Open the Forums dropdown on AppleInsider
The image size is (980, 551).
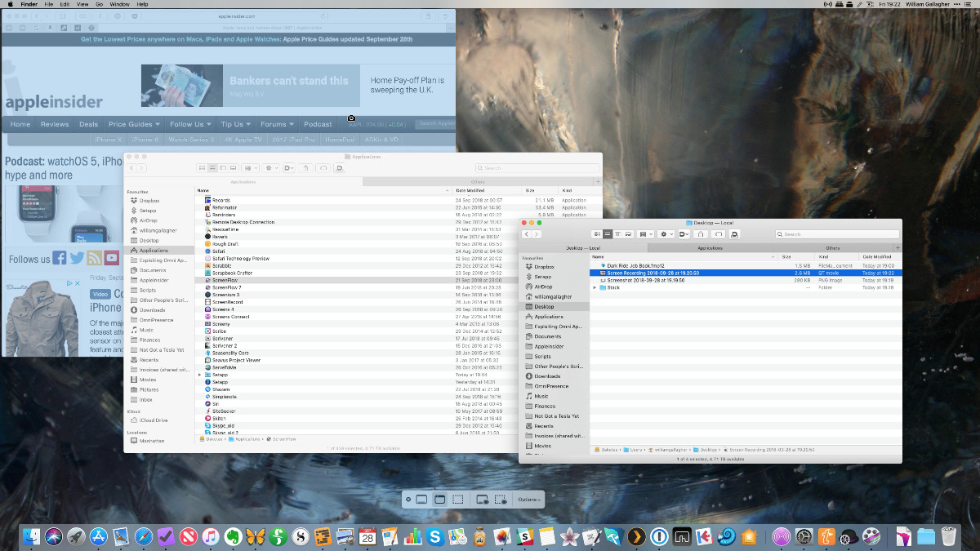pyautogui.click(x=277, y=124)
